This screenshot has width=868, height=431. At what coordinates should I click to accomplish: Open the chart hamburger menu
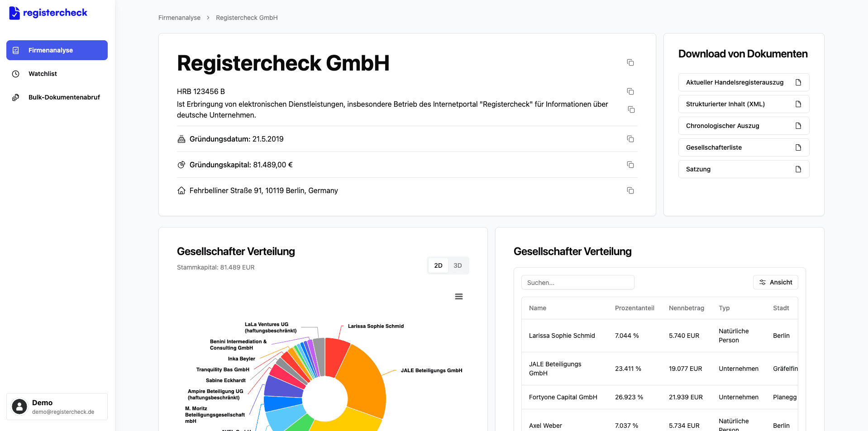coord(459,297)
